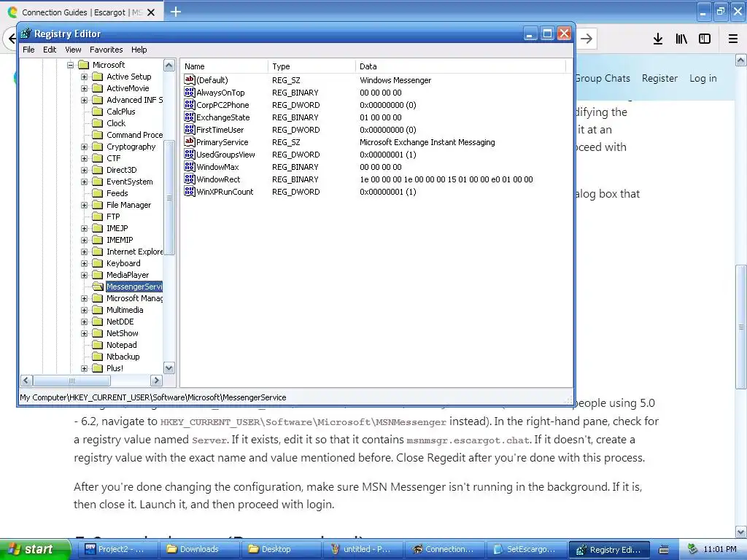This screenshot has height=560, width=747.
Task: Sort values by Data column header
Action: click(460, 66)
